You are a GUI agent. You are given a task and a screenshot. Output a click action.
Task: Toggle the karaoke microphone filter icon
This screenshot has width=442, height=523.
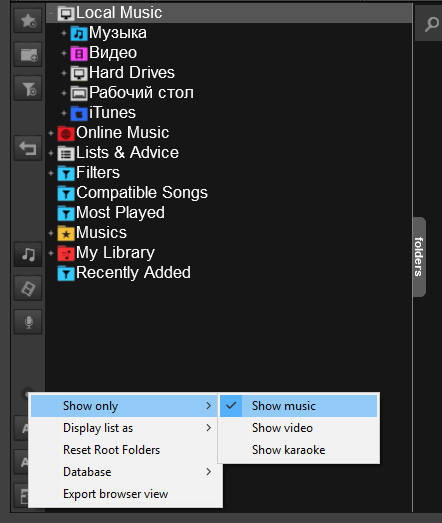[28, 322]
